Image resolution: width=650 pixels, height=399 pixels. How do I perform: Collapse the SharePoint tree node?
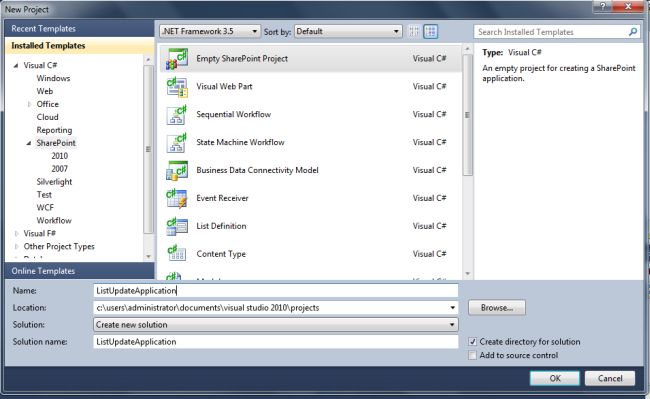click(x=29, y=143)
